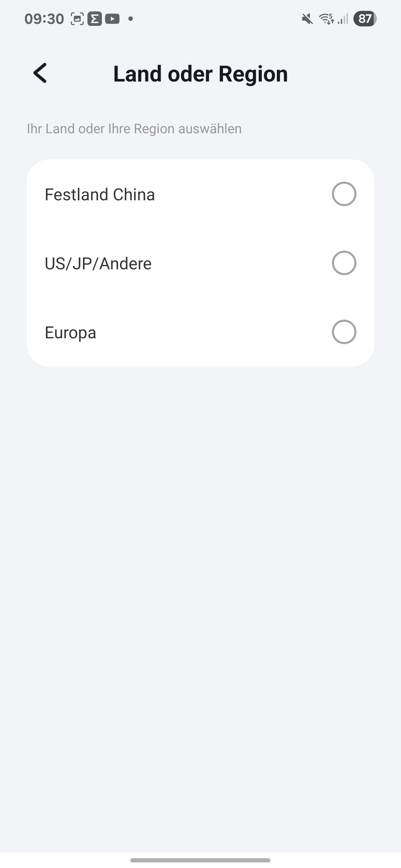Select the Festland China radio button
401x868 pixels.
coord(344,194)
